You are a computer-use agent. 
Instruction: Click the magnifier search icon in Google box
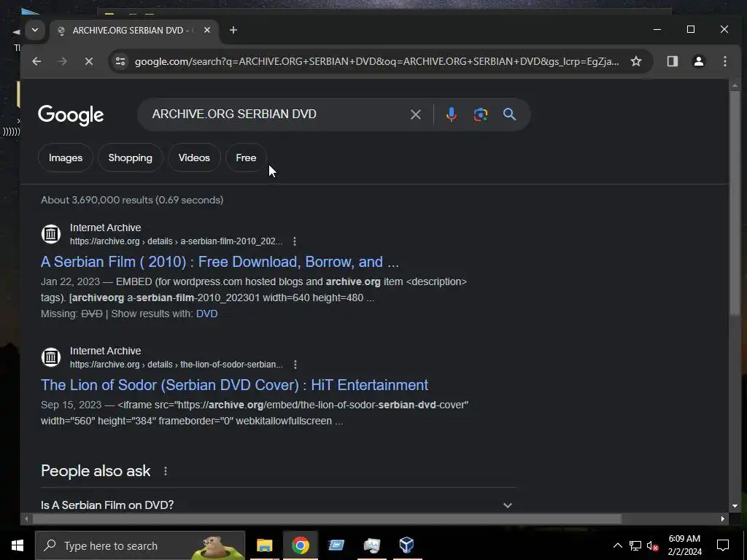(509, 114)
